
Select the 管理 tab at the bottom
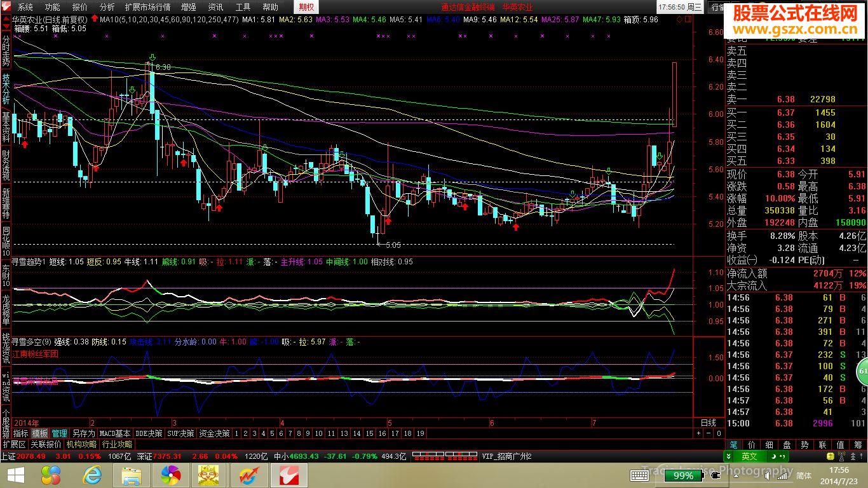click(x=60, y=433)
